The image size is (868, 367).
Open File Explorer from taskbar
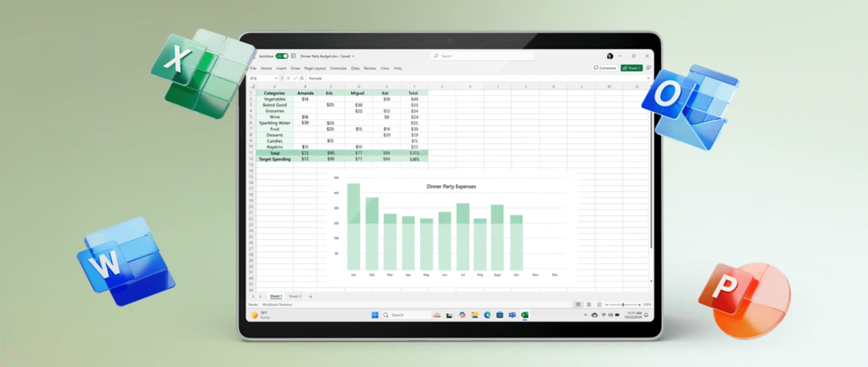475,315
